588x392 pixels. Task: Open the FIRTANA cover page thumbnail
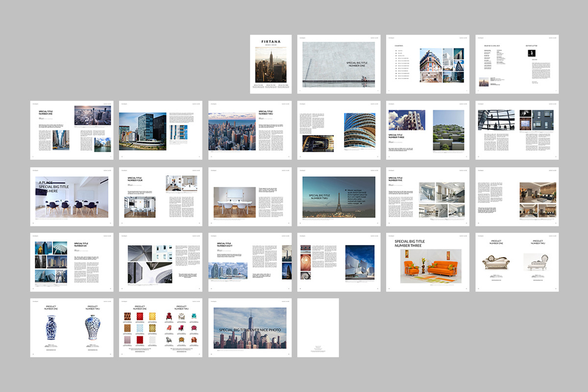270,64
